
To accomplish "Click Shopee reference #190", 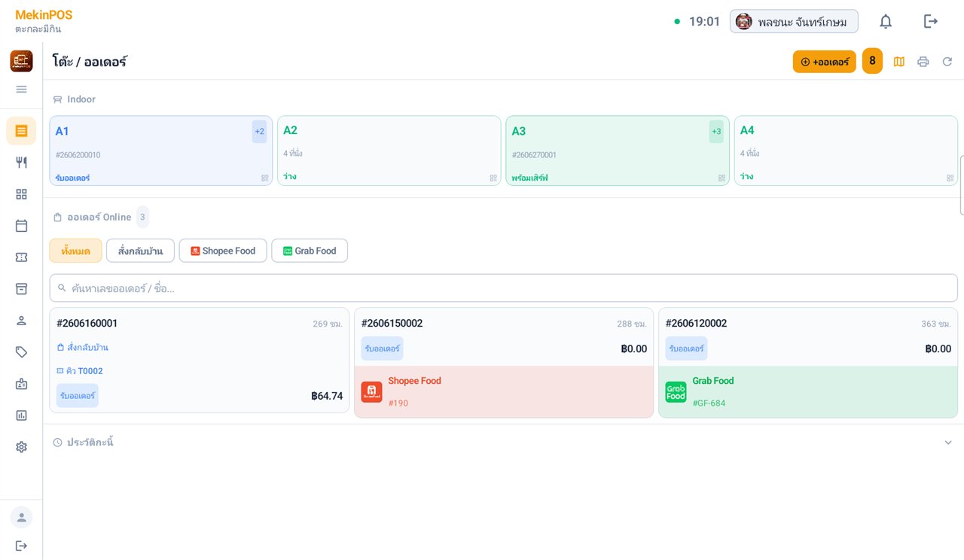I will point(398,403).
